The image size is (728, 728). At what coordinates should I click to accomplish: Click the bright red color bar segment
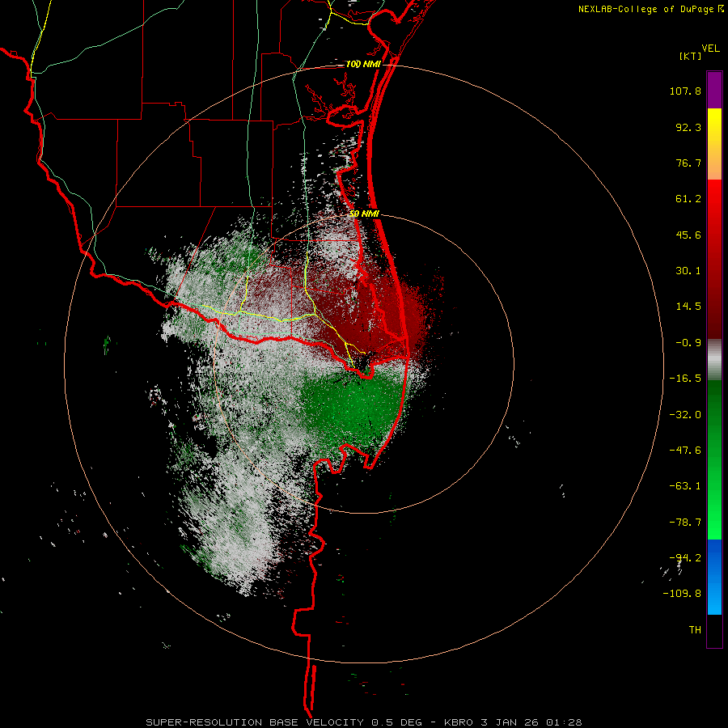pos(714,200)
